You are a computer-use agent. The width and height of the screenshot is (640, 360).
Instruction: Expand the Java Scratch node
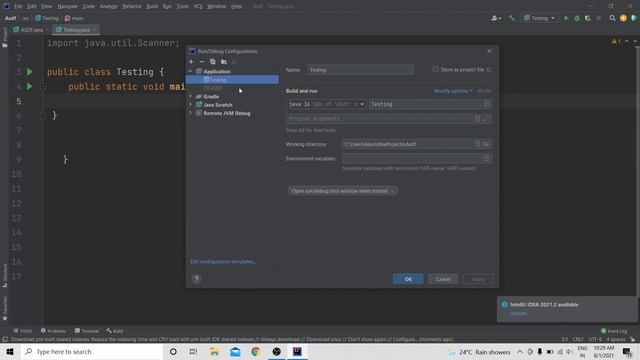(190, 105)
